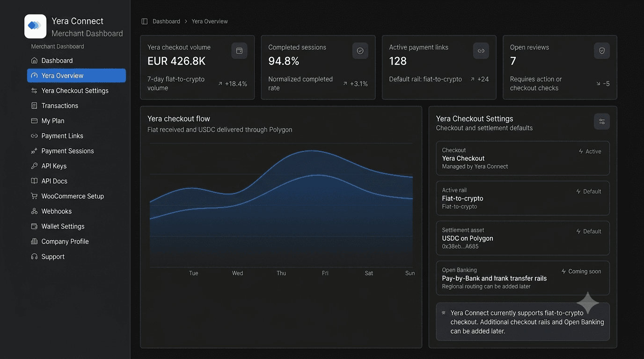Click the wallet icon on Yera checkout volume card
This screenshot has height=359, width=644.
coord(239,50)
